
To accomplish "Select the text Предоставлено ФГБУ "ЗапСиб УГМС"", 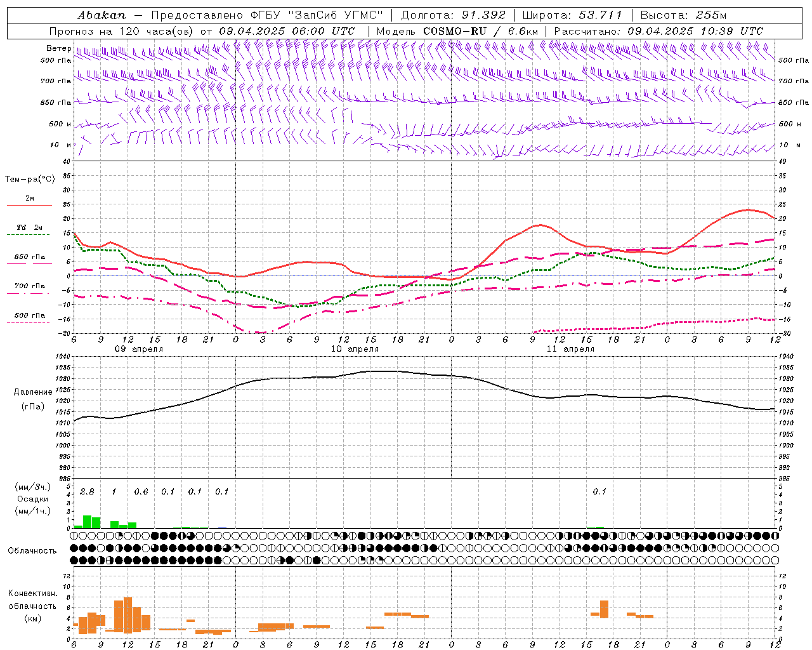I will pos(267,15).
